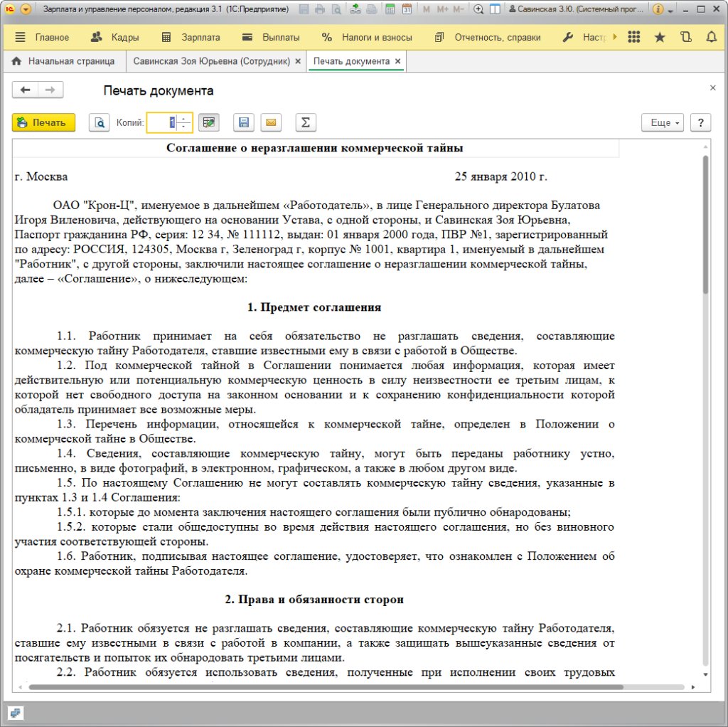The height and width of the screenshot is (727, 728).
Task: Close the Печать документа form with X
Action: tap(712, 87)
